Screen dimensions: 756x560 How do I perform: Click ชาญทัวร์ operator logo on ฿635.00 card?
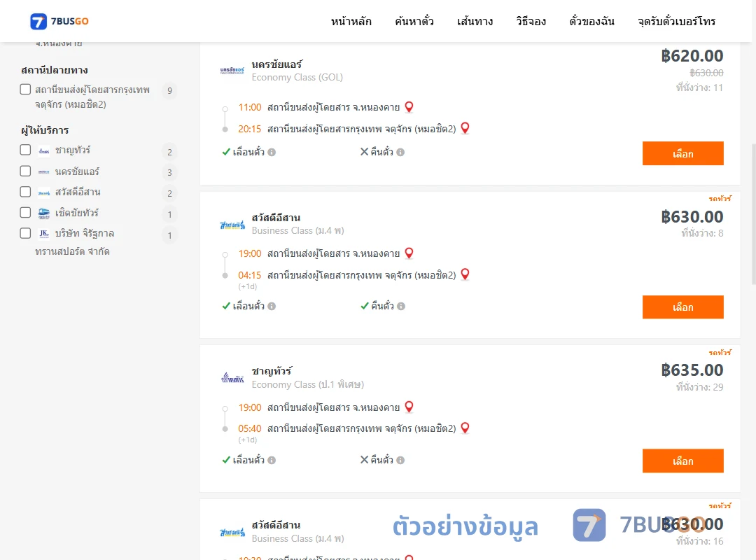pyautogui.click(x=232, y=378)
